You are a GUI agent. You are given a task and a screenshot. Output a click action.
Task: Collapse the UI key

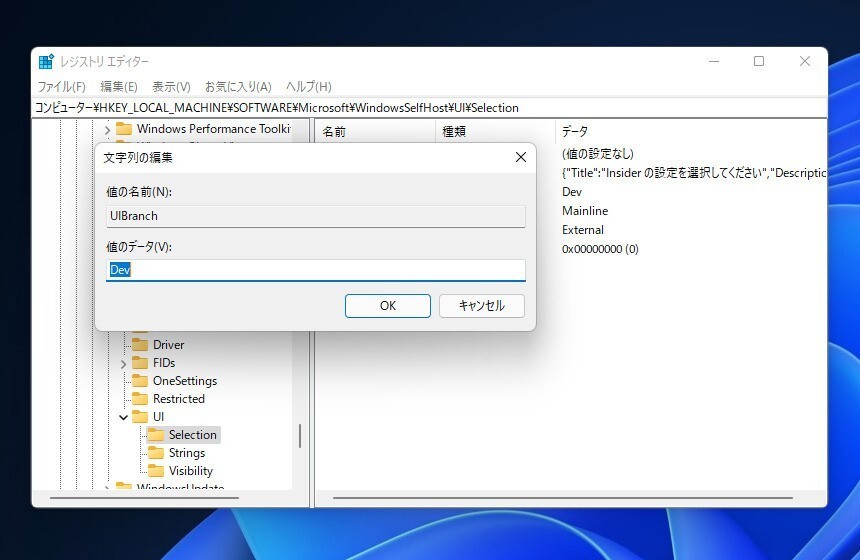pyautogui.click(x=123, y=417)
